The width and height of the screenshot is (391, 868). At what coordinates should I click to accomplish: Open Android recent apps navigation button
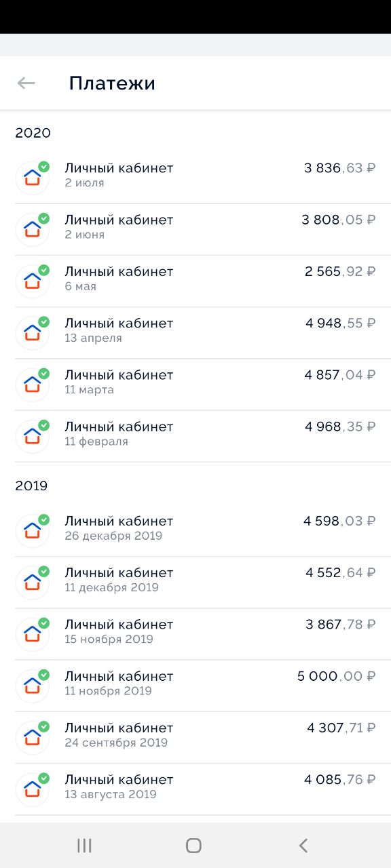[x=84, y=845]
